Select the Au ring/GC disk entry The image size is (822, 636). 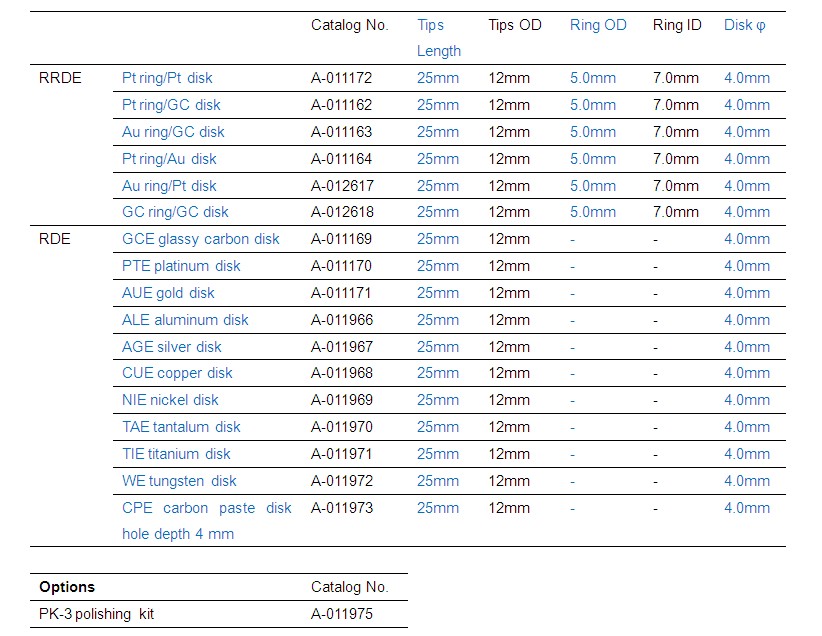173,132
